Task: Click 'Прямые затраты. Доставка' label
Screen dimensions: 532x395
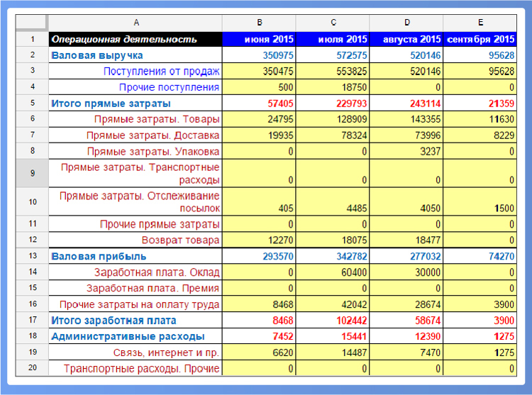Action: (x=135, y=135)
